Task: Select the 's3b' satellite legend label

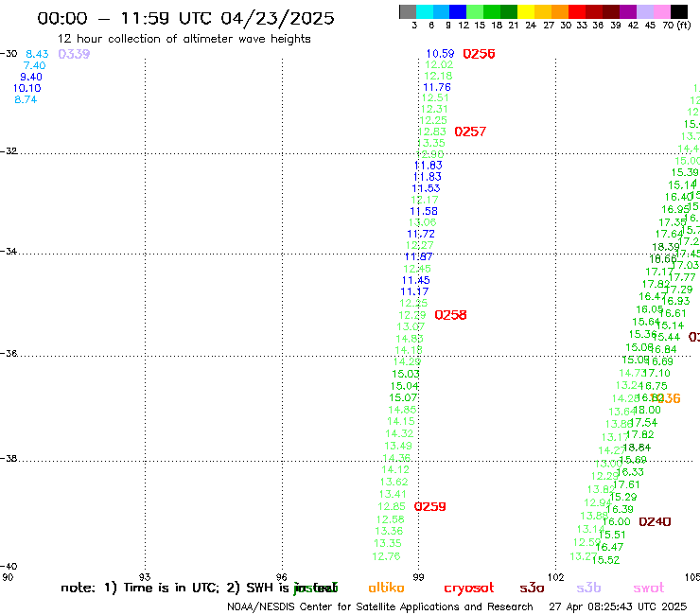Action: 588,588
